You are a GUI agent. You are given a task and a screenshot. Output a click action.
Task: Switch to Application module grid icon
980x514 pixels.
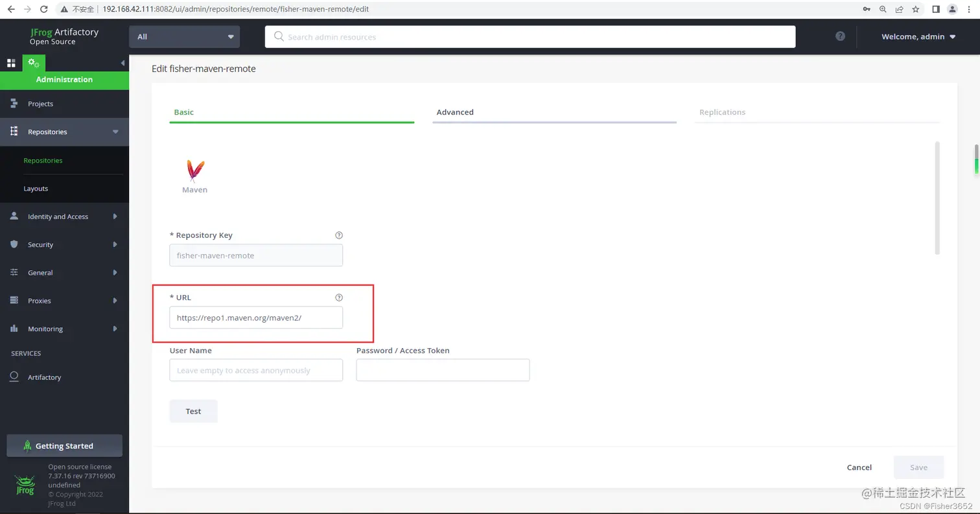(11, 63)
